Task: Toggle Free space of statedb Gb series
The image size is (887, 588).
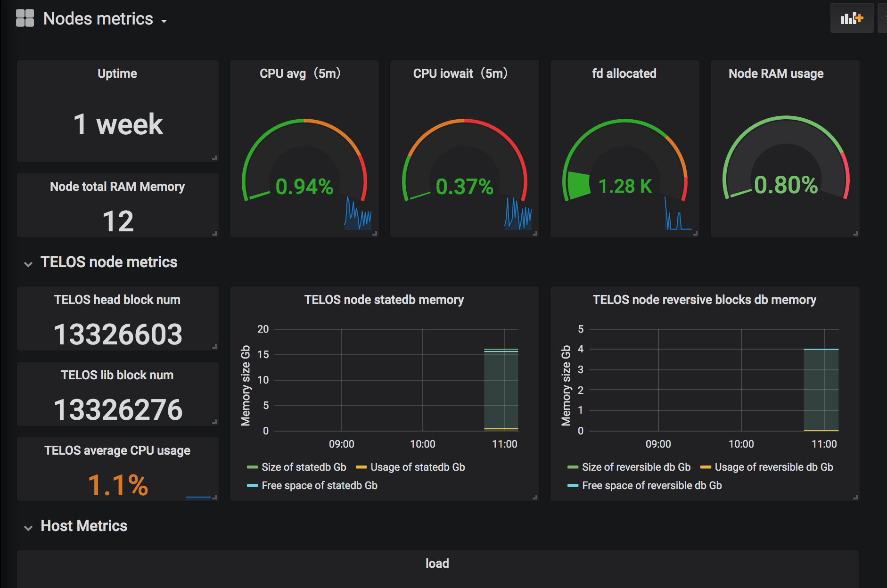Action: [312, 485]
